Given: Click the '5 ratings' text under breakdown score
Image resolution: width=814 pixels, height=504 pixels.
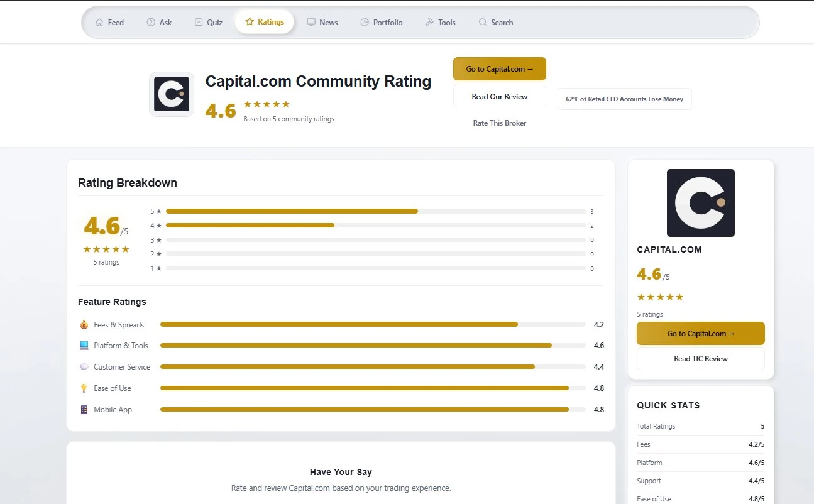Looking at the screenshot, I should [106, 263].
